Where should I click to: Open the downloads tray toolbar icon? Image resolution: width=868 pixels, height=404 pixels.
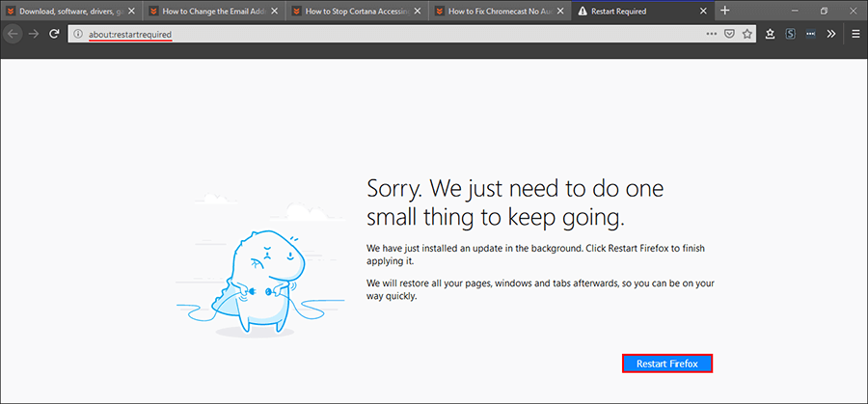click(770, 35)
